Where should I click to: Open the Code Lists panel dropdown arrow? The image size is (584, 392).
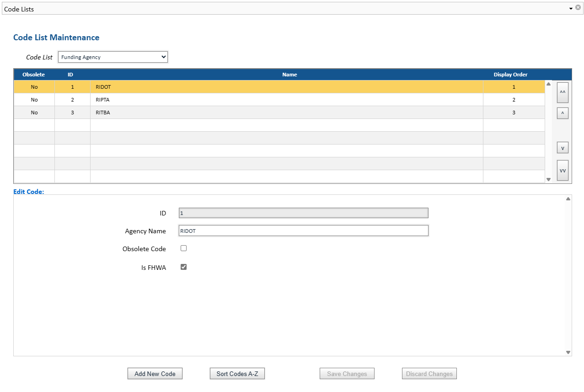point(571,9)
